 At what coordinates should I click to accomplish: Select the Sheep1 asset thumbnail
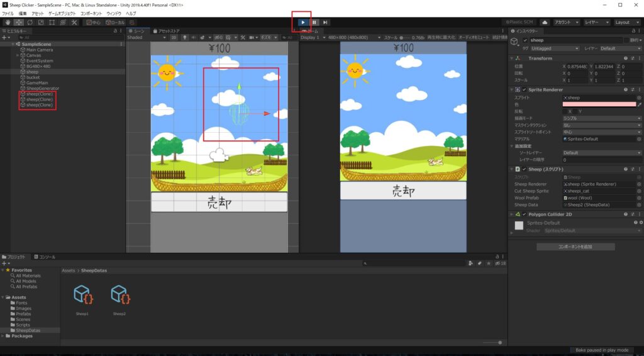pyautogui.click(x=82, y=295)
